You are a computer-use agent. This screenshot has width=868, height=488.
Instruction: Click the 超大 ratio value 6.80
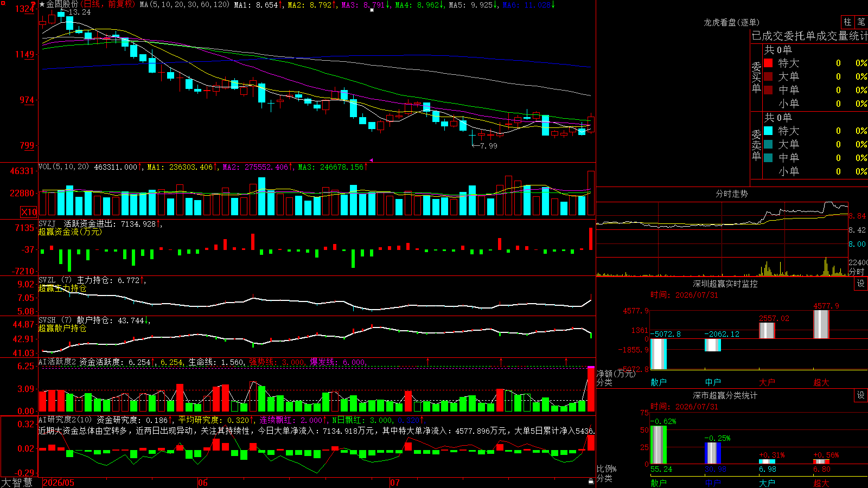click(822, 469)
